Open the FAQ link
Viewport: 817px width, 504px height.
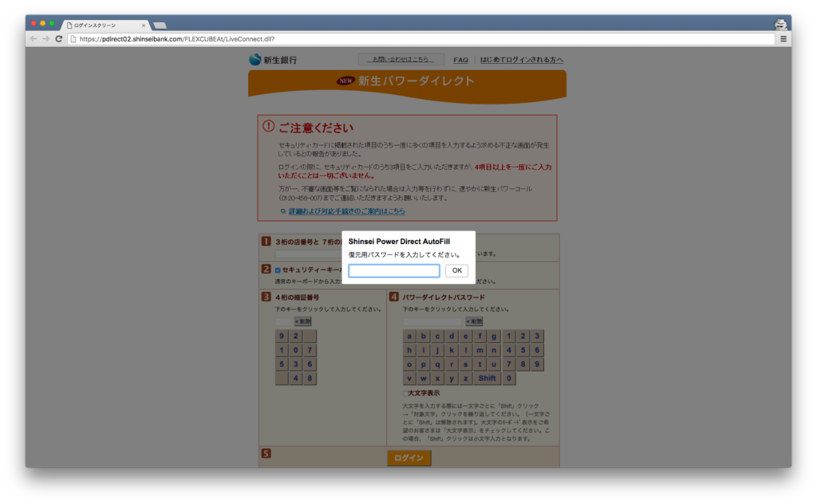(x=461, y=60)
